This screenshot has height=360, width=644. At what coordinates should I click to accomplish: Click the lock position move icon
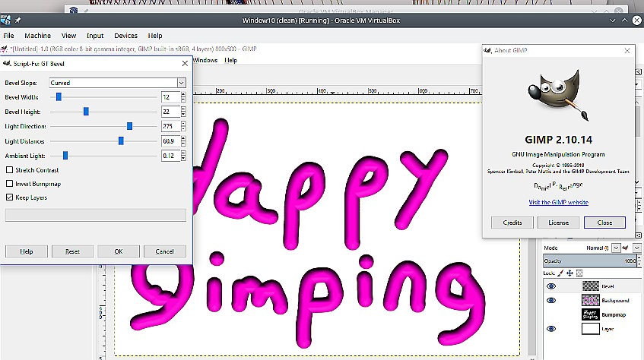tap(569, 273)
